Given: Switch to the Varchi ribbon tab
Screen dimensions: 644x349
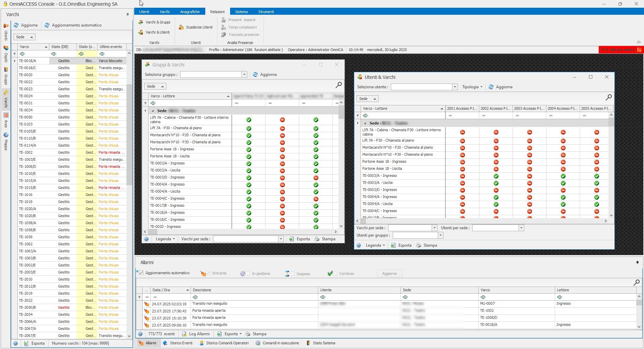Looking at the screenshot, I should coord(165,12).
